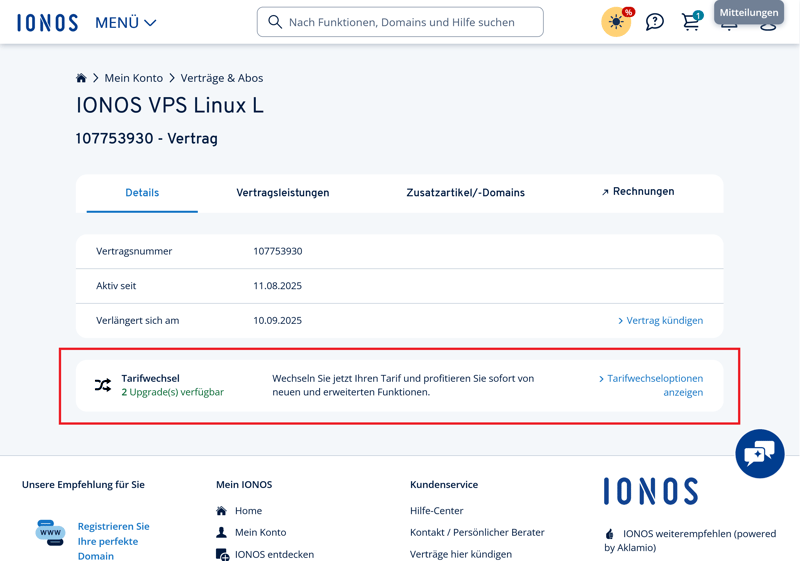Click Tarifwechseloptionen anzeigen link
The height and width of the screenshot is (561, 800).
[651, 385]
